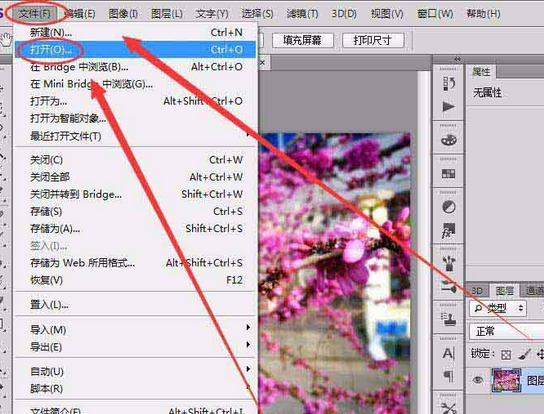This screenshot has height=414, width=544.
Task: Select 关闭并转到 Bridge... entry
Action: [x=135, y=194]
